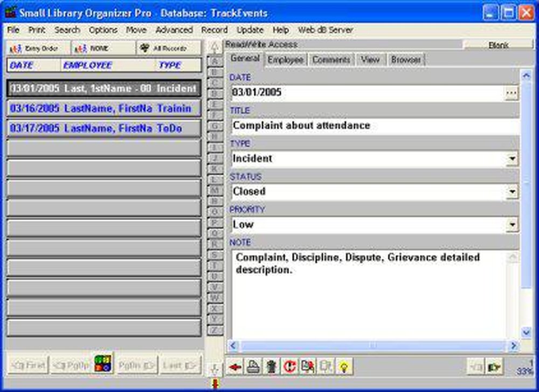This screenshot has width=539, height=392.
Task: Open the PRIORITY dropdown showing Low
Action: pyautogui.click(x=513, y=224)
